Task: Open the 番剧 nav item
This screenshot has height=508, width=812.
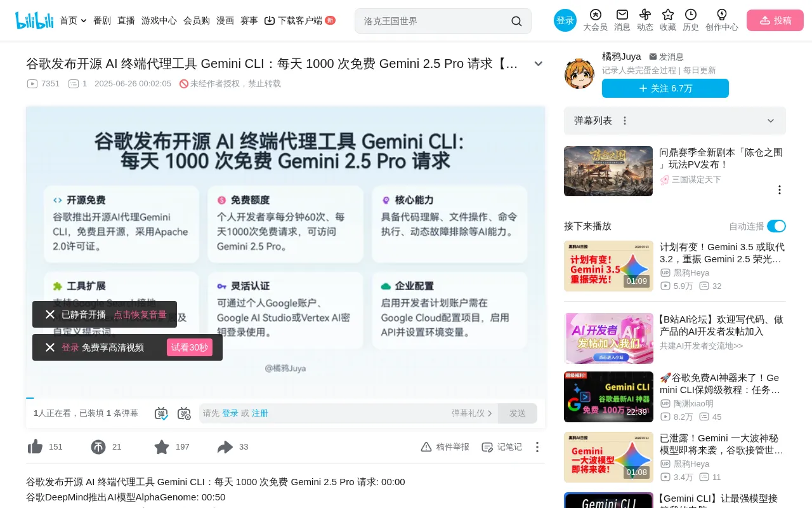Action: (x=102, y=20)
